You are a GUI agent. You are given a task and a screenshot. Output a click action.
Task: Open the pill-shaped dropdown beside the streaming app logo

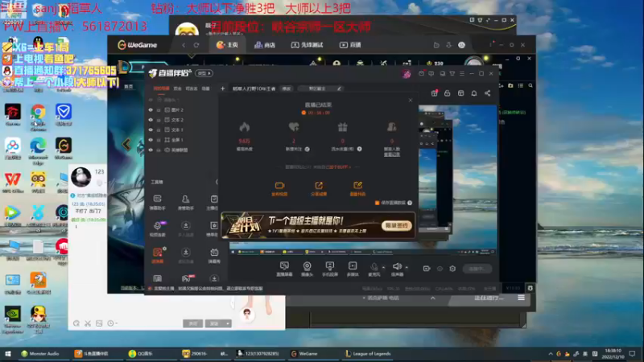pos(204,73)
